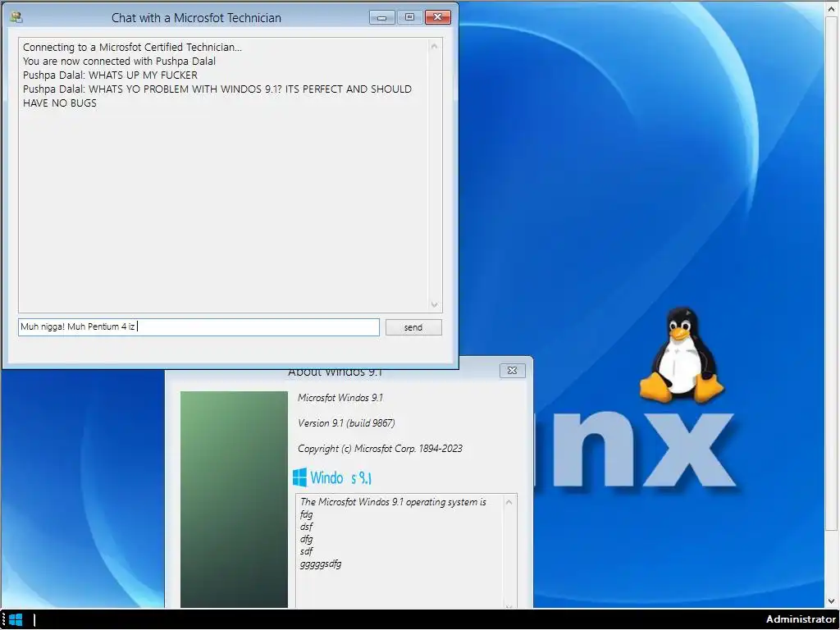Send the chat message
Viewport: 840px width, 630px height.
coord(413,327)
